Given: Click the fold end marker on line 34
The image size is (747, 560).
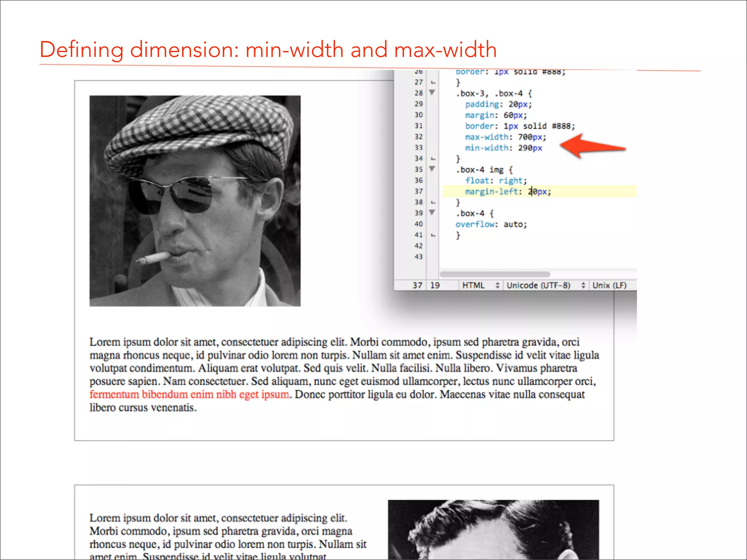Looking at the screenshot, I should [x=433, y=159].
